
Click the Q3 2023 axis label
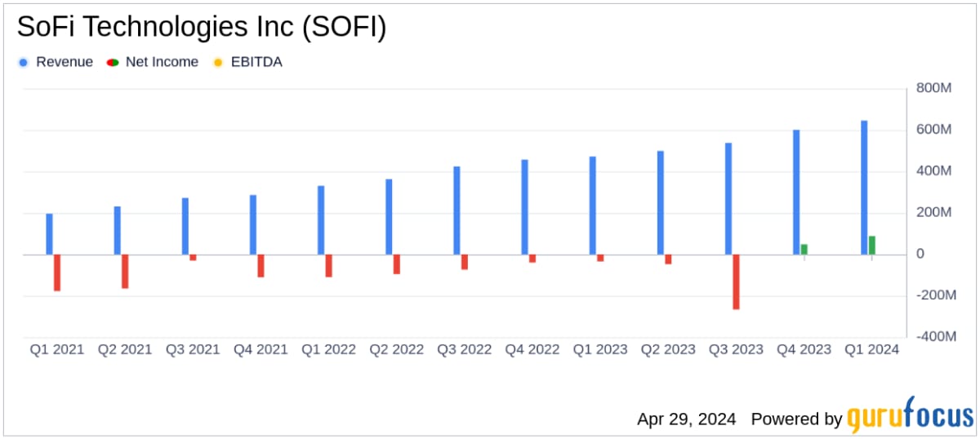[735, 349]
